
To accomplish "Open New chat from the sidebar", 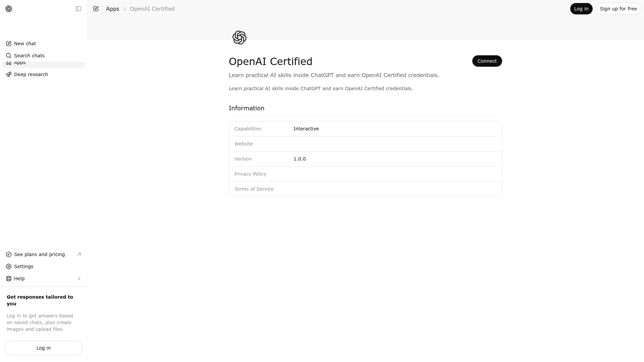I will 44,44.
